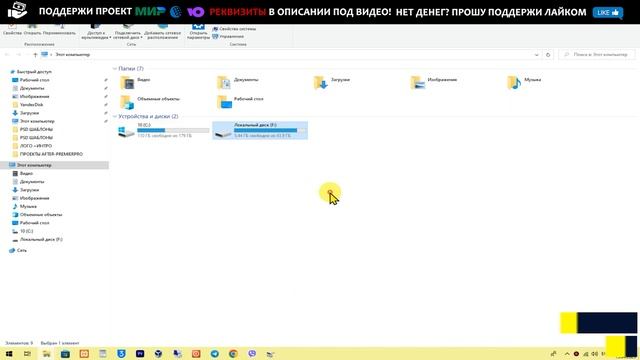Open Изображения under Быстрый доступ
Image resolution: width=640 pixels, height=360 pixels.
pyautogui.click(x=31, y=96)
